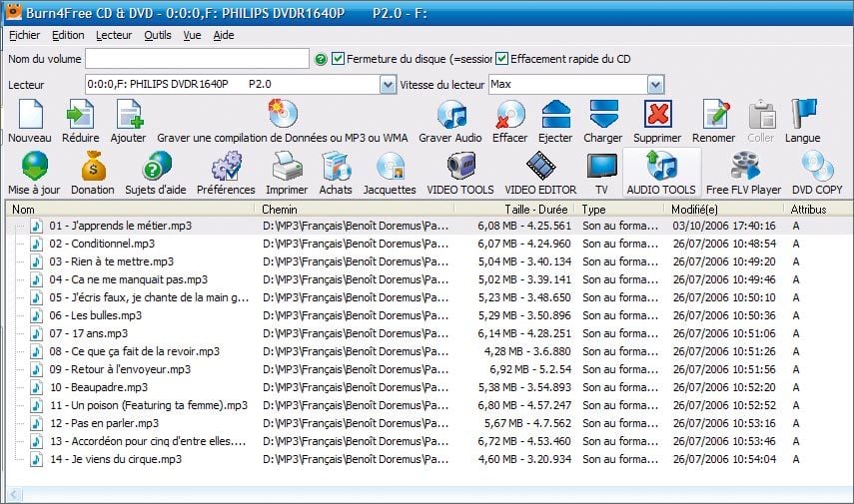
Task: Select 12 - Pas en parler.mp3
Action: click(x=104, y=423)
